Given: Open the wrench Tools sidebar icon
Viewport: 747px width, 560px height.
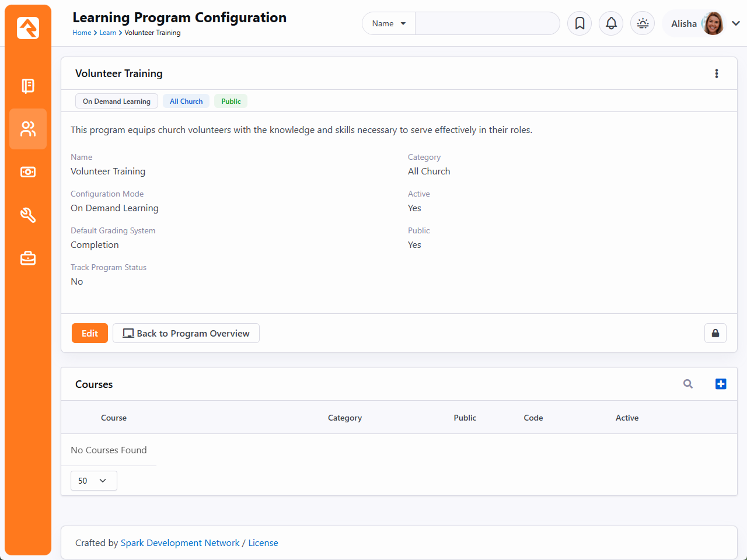Looking at the screenshot, I should [28, 215].
